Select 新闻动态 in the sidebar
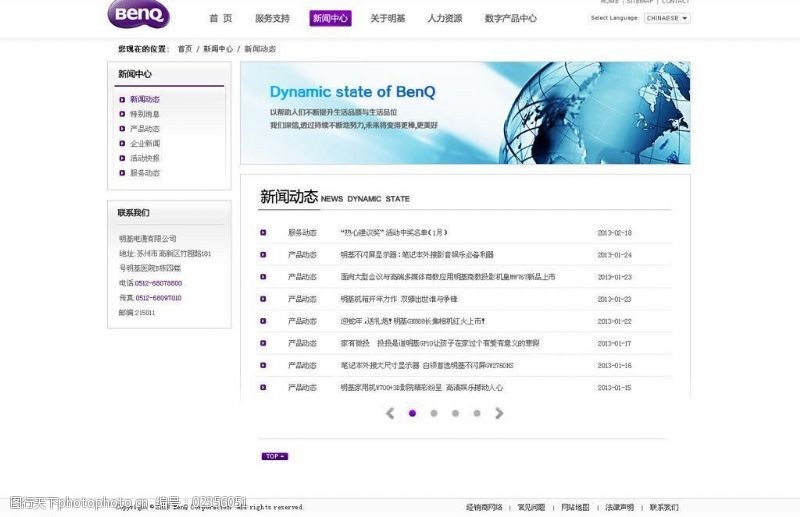This screenshot has width=800, height=517. click(145, 99)
